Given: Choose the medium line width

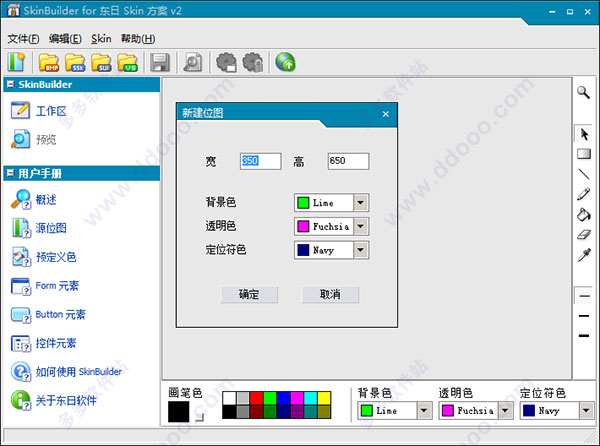Looking at the screenshot, I should (584, 316).
